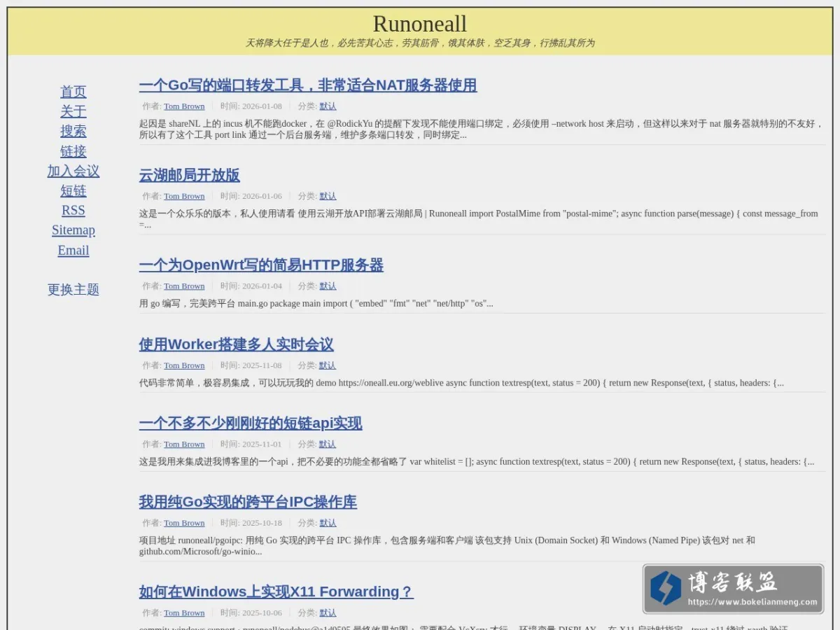Click the excerpt starting 代码非常简单
Viewport: 840px width, 630px height.
coord(462,383)
